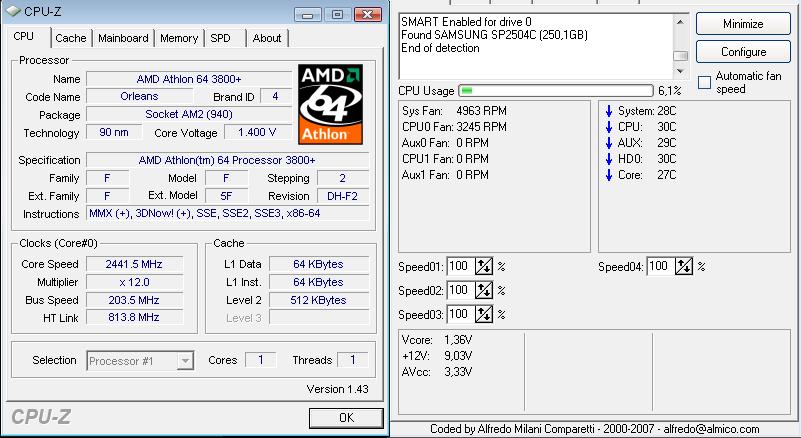801x438 pixels.
Task: Close the CPU-Z window
Action: pyautogui.click(x=367, y=15)
